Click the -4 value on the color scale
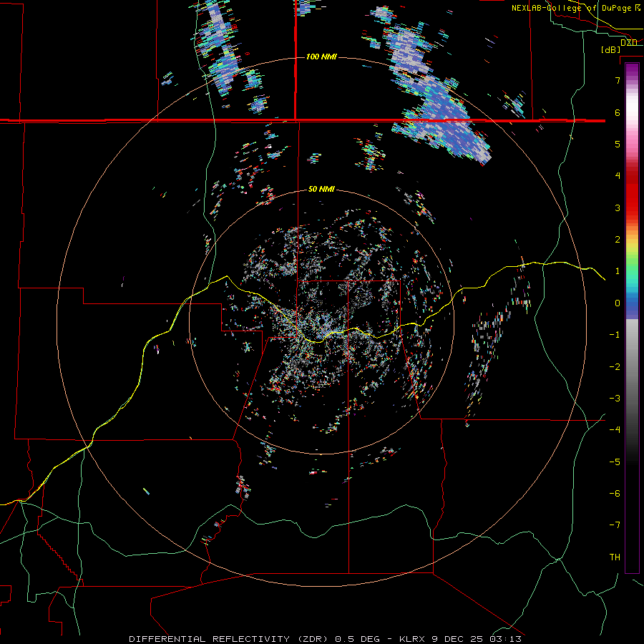644x644 pixels. [615, 430]
